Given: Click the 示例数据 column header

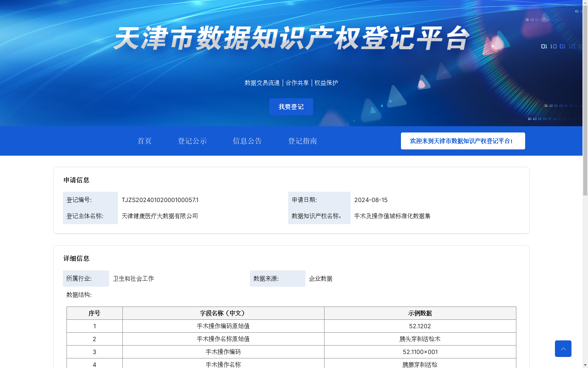Looking at the screenshot, I should pos(420,313).
